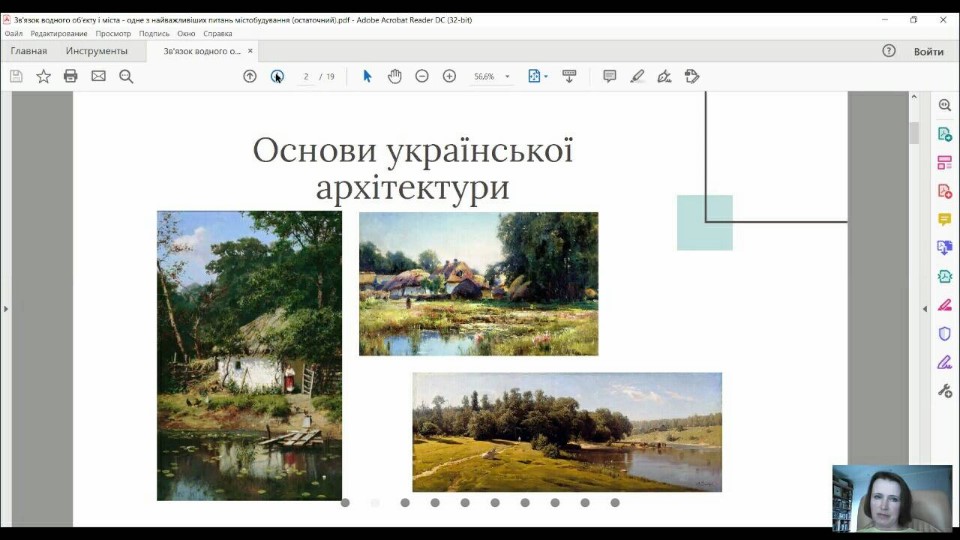Open Scan and OCR sidebar tool
The height and width of the screenshot is (540, 960).
tap(945, 276)
